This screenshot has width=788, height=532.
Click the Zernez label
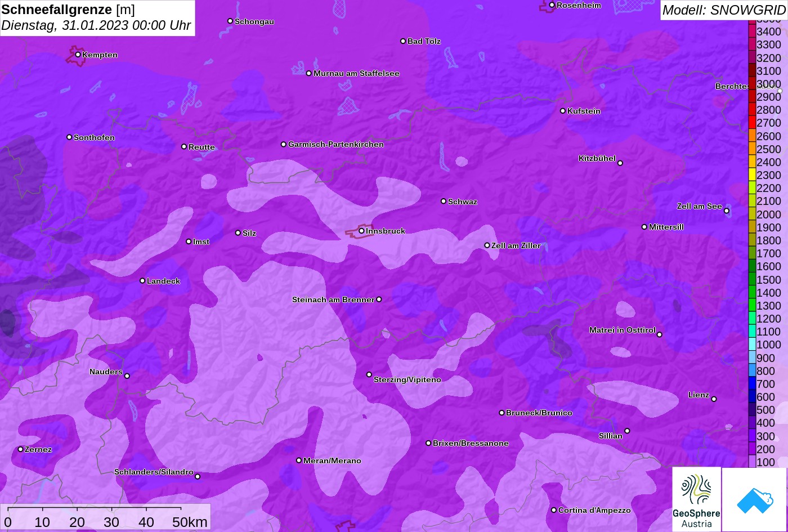tap(38, 449)
